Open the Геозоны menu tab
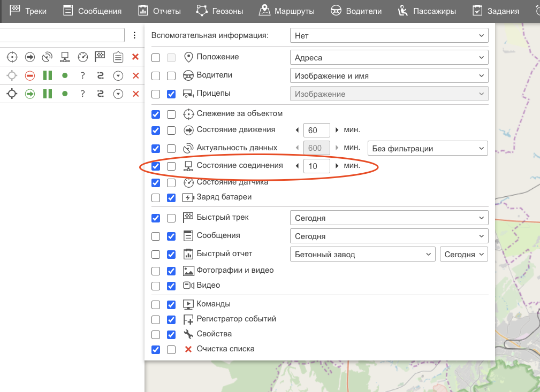Viewport: 540px width, 392px height. pos(219,11)
